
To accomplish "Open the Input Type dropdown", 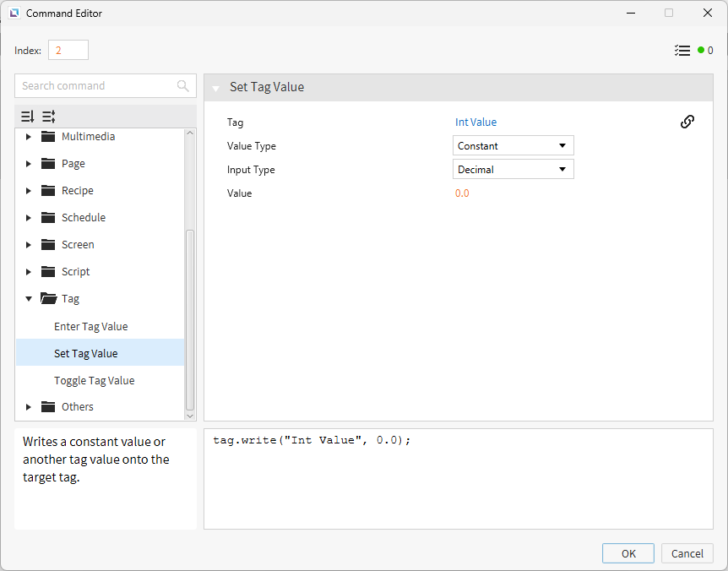I will (x=513, y=170).
